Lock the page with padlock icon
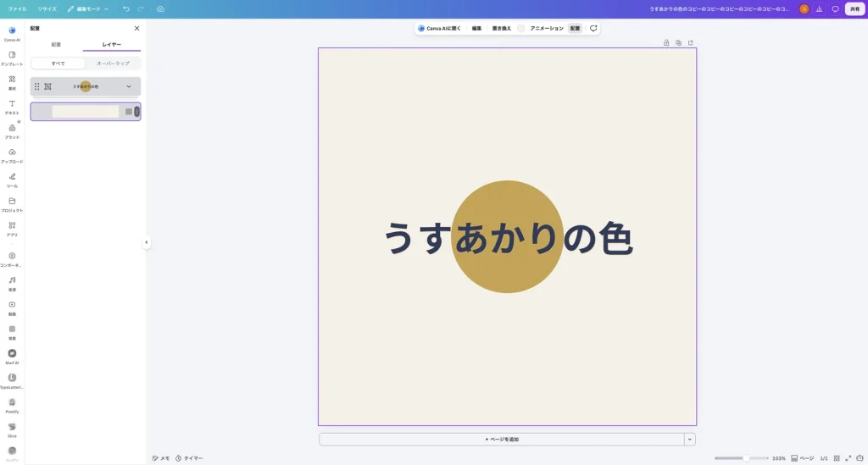 click(666, 42)
